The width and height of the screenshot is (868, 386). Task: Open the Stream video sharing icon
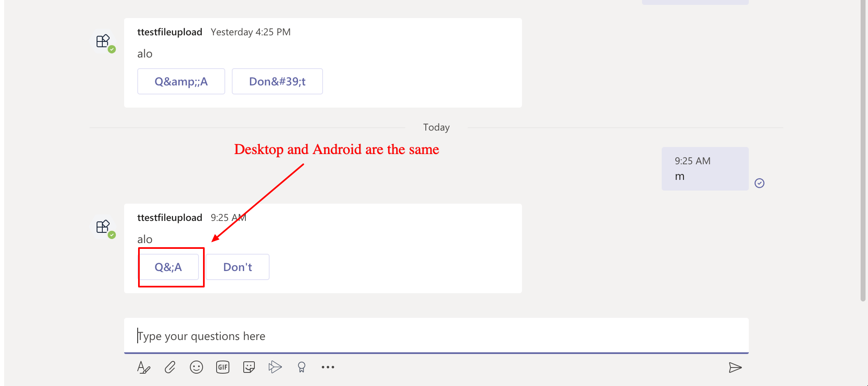click(275, 367)
